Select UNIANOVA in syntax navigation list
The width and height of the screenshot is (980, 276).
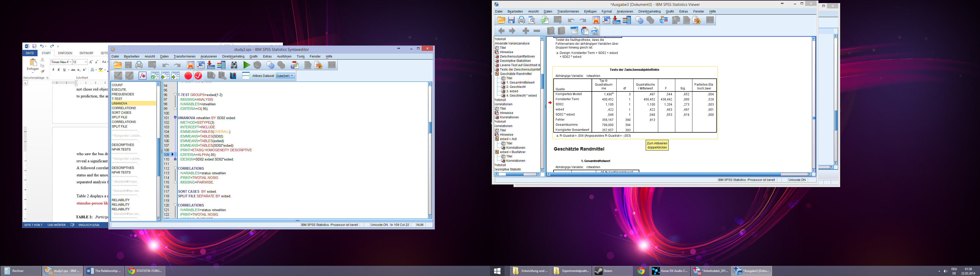click(x=133, y=103)
